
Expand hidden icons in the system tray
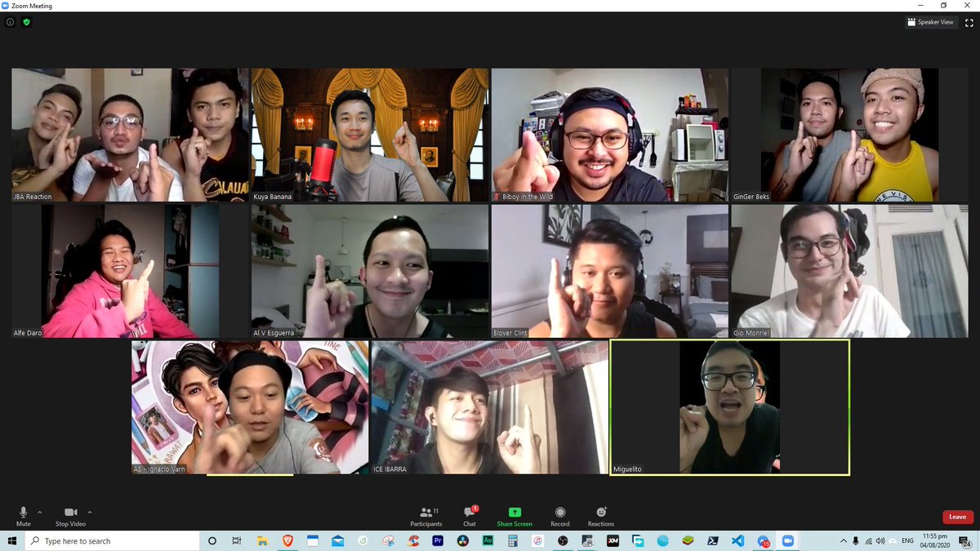pyautogui.click(x=843, y=540)
